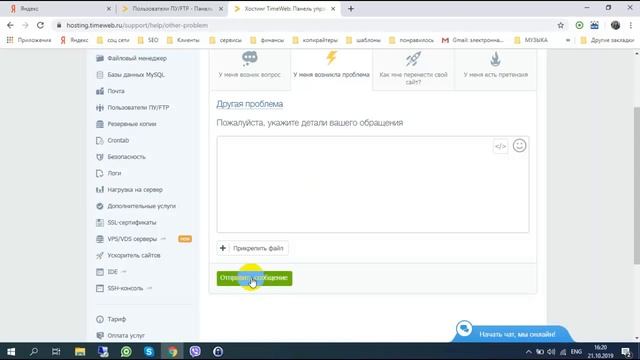The image size is (640, 360).
Task: Bookmark page with the star icon
Action: 560,25
